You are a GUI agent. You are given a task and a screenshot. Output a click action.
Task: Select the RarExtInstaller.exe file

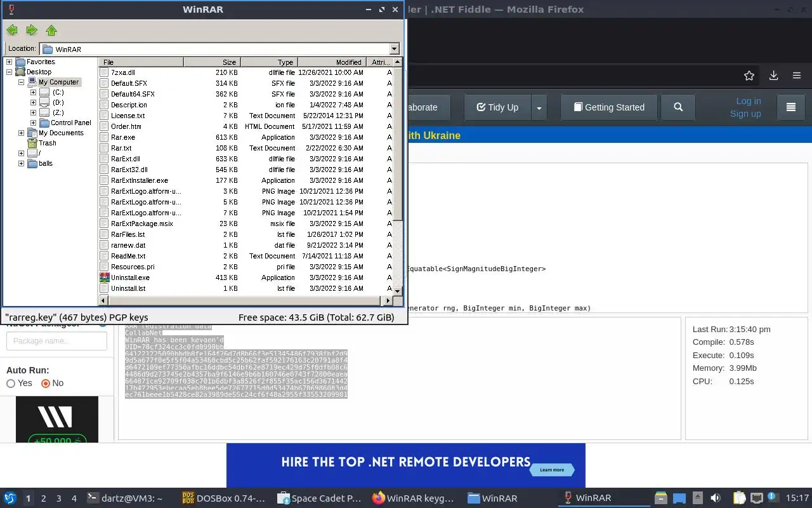(x=139, y=180)
